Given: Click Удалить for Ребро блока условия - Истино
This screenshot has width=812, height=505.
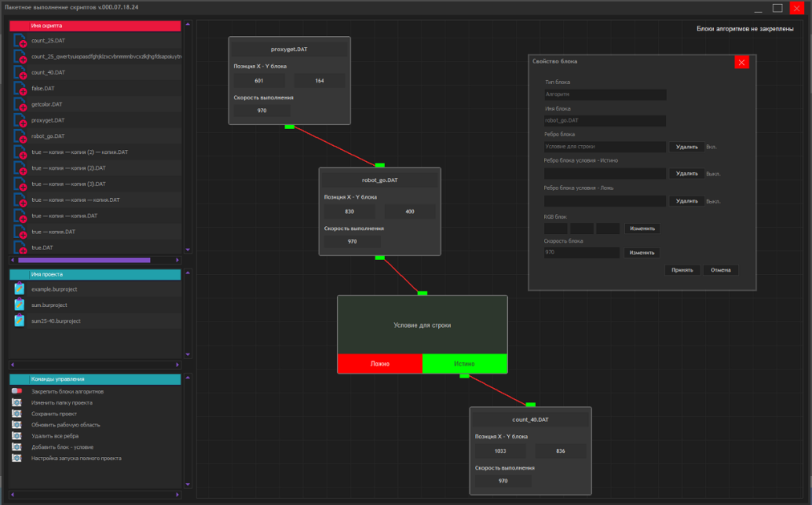Looking at the screenshot, I should tap(687, 174).
